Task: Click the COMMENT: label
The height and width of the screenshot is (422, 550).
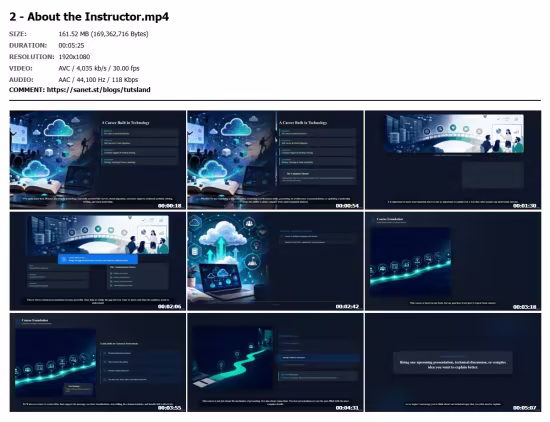Action: click(27, 89)
